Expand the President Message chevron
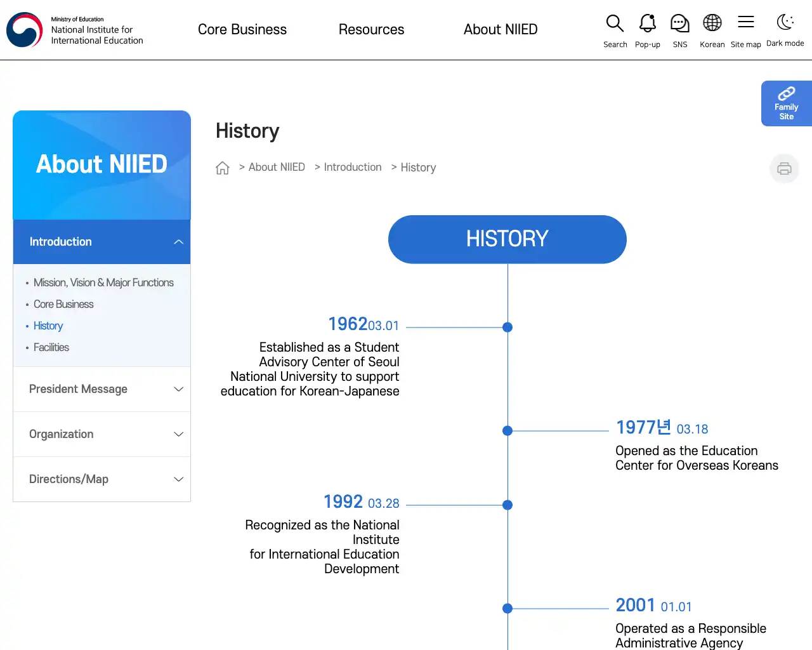This screenshot has height=650, width=812. 178,389
